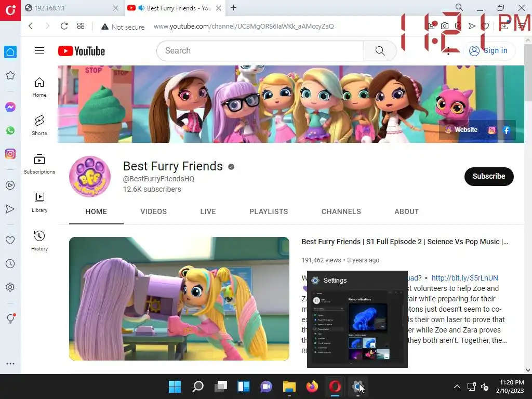Open the Opera sidebar bookmarks star icon
Image resolution: width=532 pixels, height=399 pixels.
point(10,75)
